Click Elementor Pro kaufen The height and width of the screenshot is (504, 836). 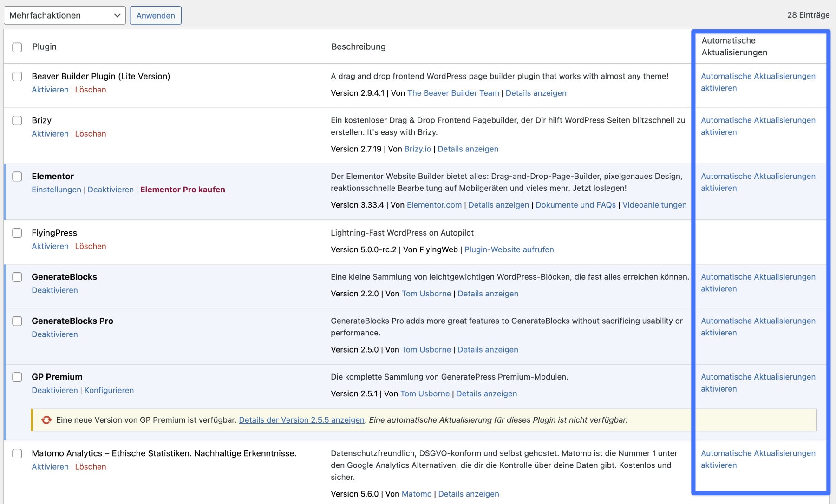tap(183, 190)
